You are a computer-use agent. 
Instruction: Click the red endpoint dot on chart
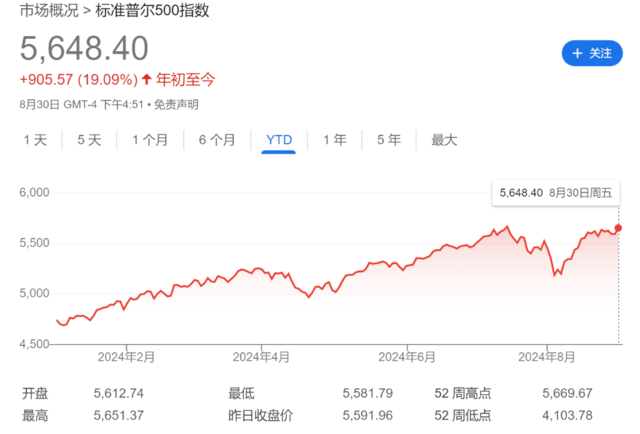(618, 228)
